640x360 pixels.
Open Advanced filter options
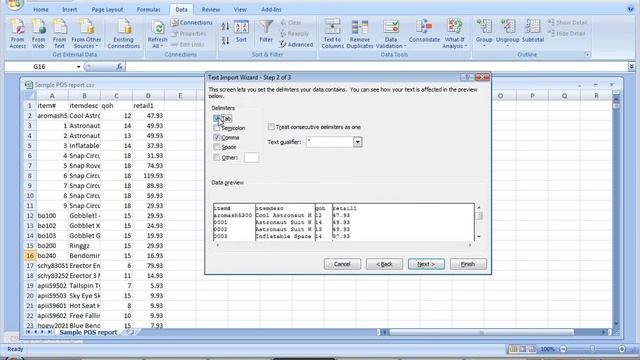[x=297, y=44]
